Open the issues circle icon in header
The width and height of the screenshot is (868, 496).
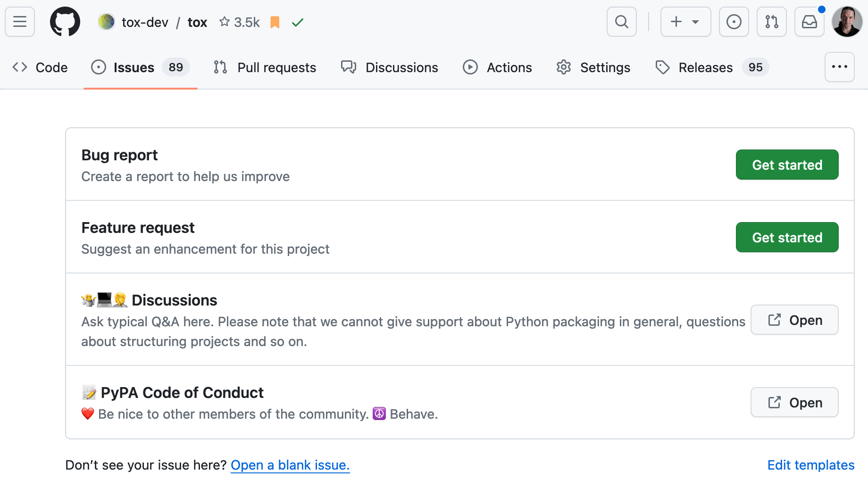pyautogui.click(x=734, y=22)
